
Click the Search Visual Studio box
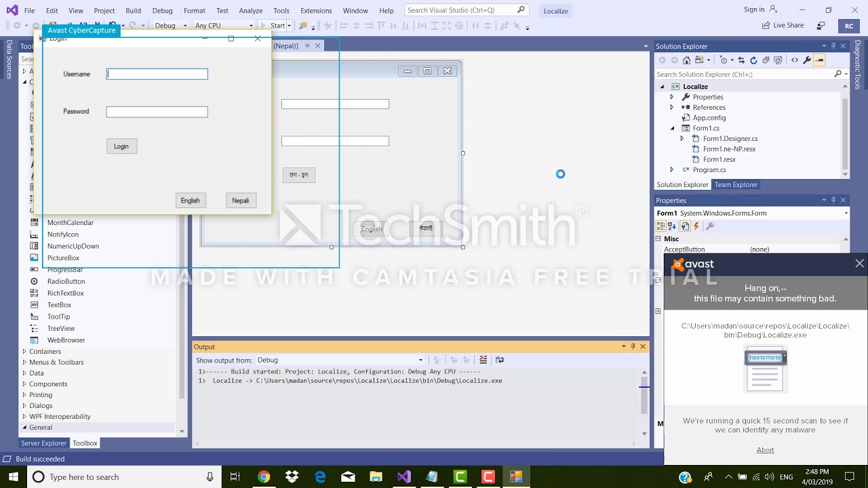pyautogui.click(x=466, y=10)
